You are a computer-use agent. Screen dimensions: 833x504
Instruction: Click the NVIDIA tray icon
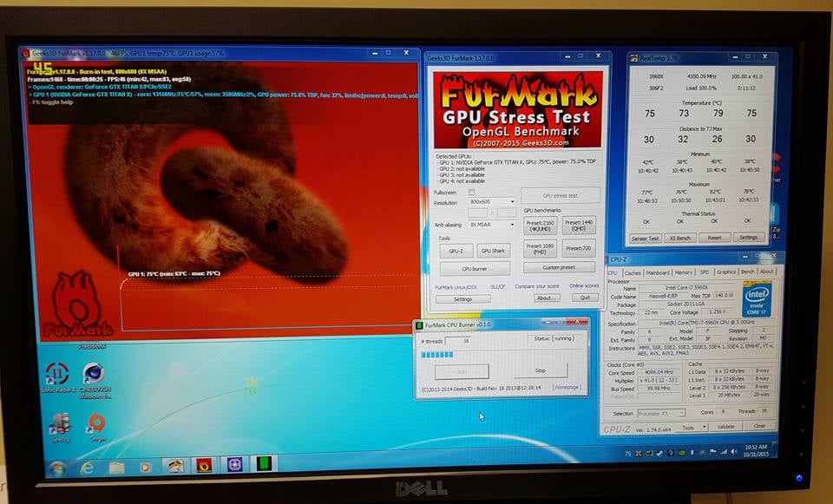click(x=681, y=453)
